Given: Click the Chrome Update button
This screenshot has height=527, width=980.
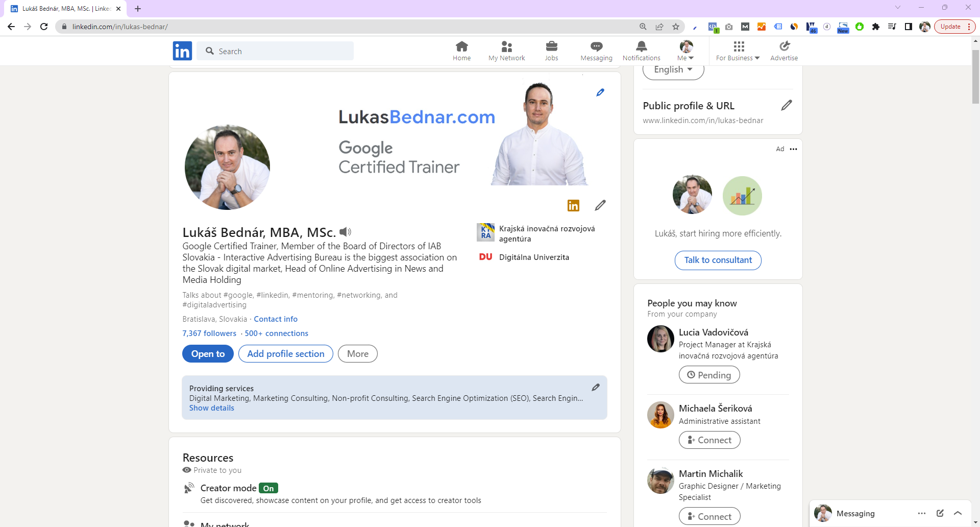Looking at the screenshot, I should [954, 27].
